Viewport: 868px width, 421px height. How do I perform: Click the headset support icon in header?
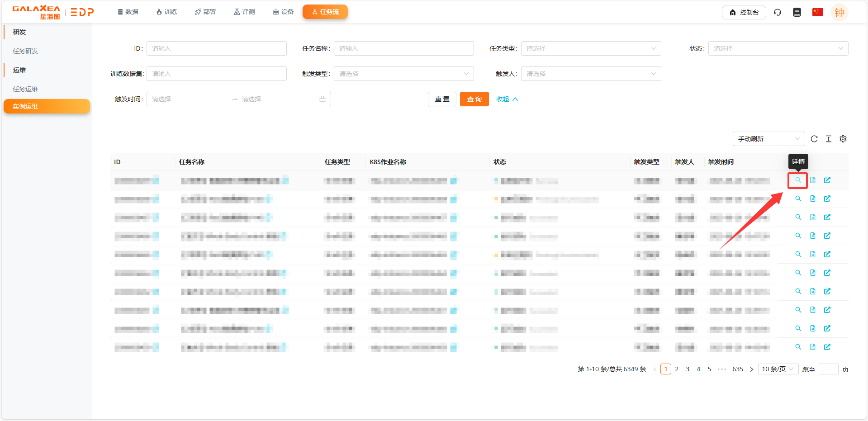click(777, 13)
